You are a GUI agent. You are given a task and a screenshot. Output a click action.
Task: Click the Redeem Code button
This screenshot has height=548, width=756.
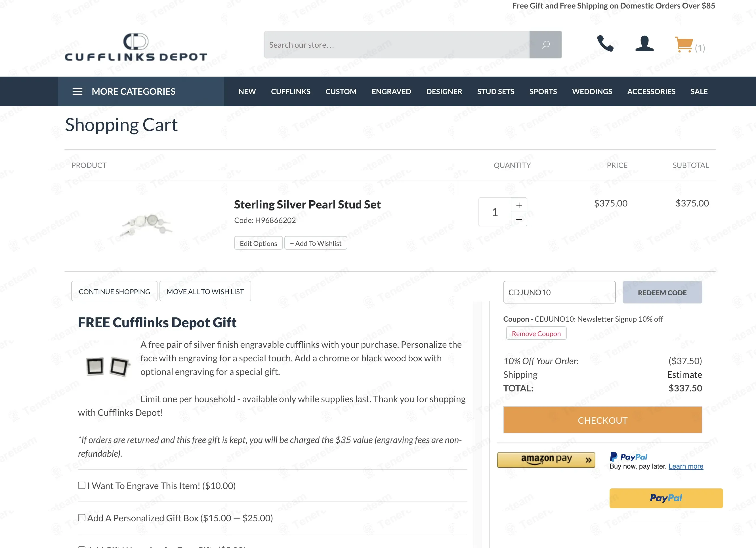coord(662,292)
